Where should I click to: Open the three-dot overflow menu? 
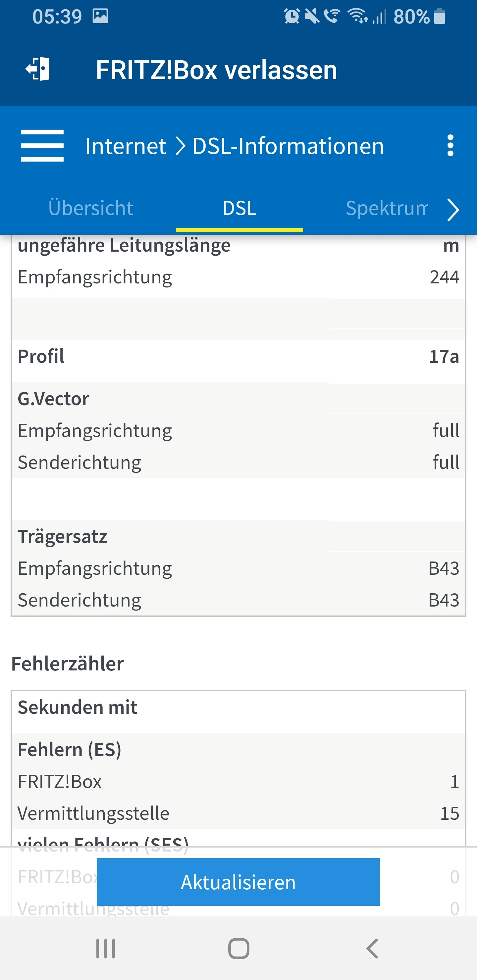tap(450, 145)
